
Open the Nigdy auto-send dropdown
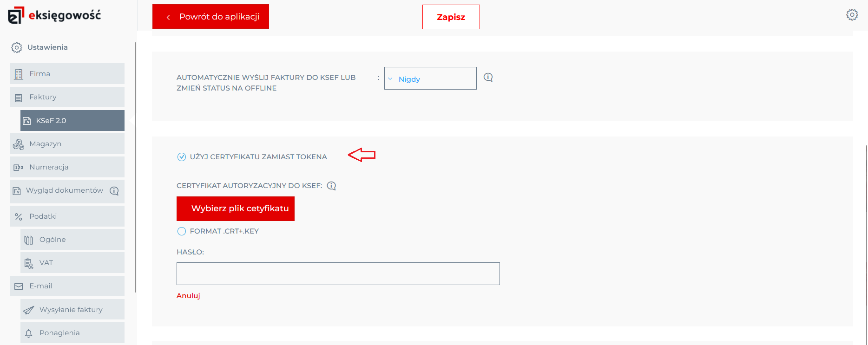click(430, 78)
